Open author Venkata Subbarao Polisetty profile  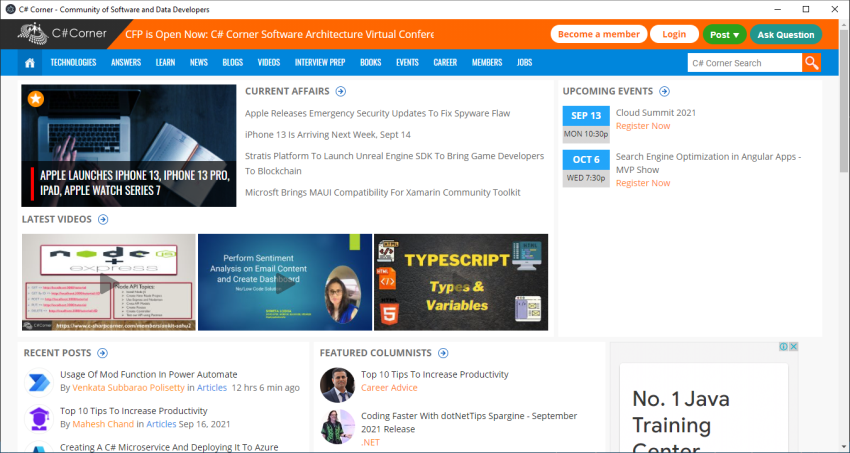(x=128, y=388)
